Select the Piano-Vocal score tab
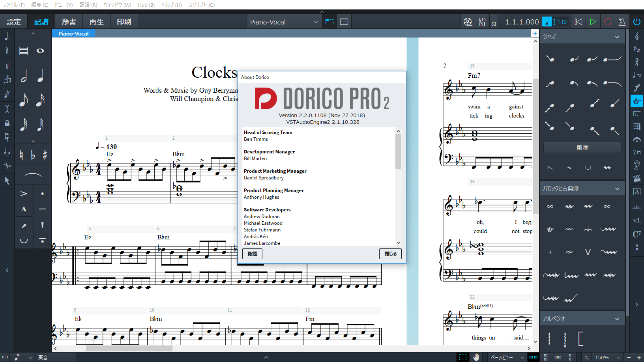The height and width of the screenshot is (362, 644). (x=73, y=34)
